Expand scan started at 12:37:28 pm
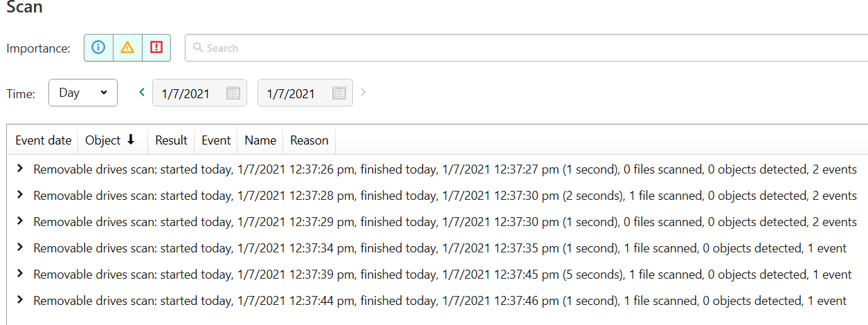This screenshot has height=325, width=868. (x=20, y=195)
